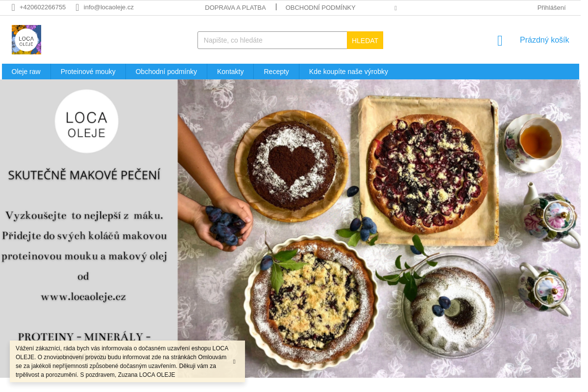Click the yellow HLEDAT search button

tap(365, 40)
